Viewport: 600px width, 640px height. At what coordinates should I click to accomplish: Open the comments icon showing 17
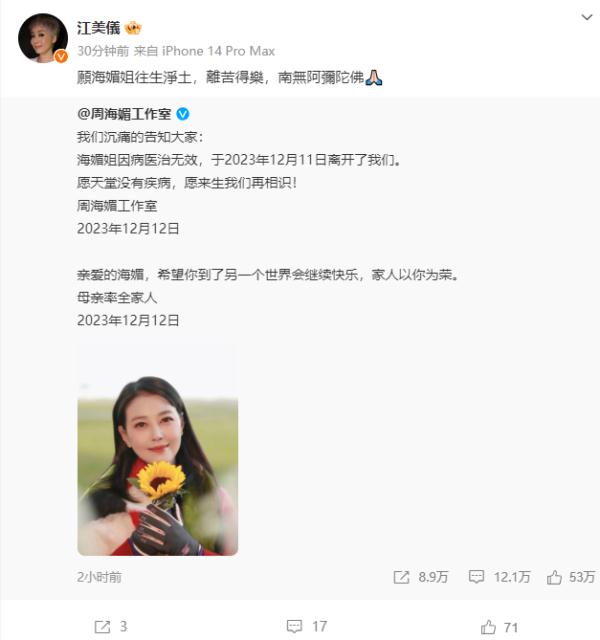pyautogui.click(x=307, y=627)
